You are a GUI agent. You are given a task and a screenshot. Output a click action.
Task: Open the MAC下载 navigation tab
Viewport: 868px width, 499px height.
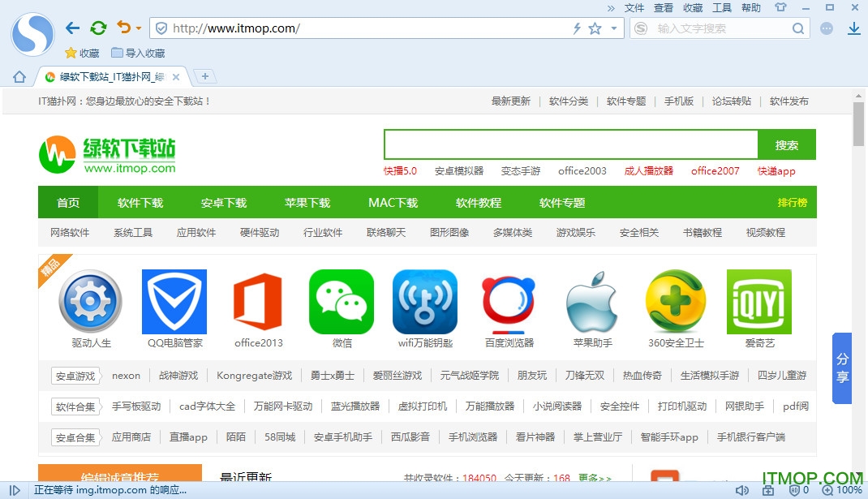393,203
